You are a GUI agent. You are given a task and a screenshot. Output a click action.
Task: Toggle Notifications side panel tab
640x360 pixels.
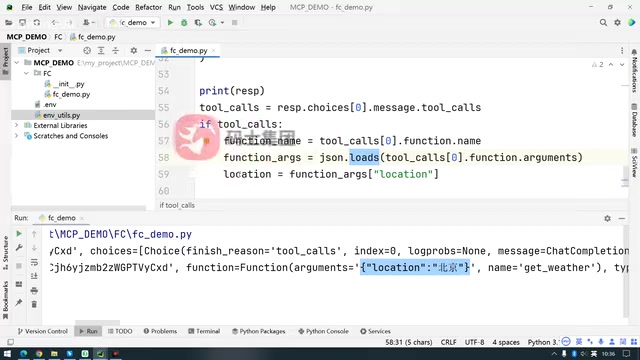(634, 71)
